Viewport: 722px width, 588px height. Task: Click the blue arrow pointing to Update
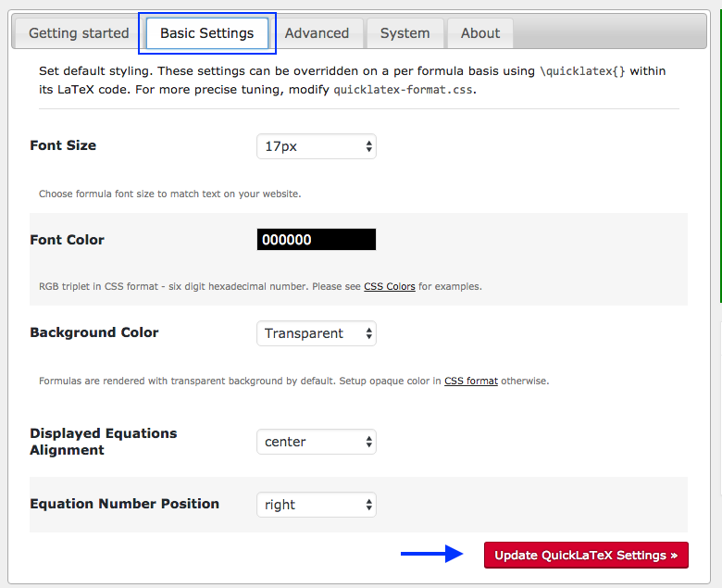431,555
